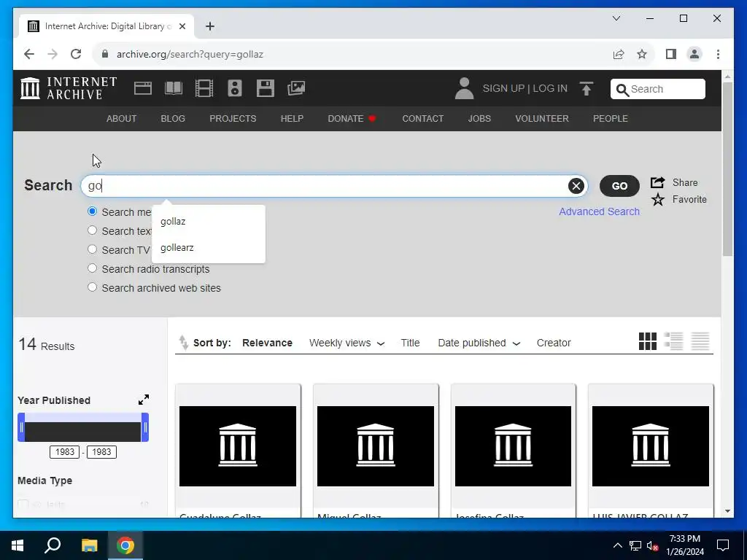
Task: Click the user avatar icon
Action: click(x=464, y=88)
